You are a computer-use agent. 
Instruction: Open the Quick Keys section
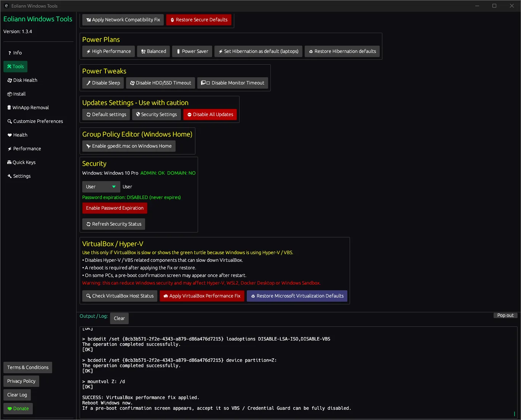pyautogui.click(x=24, y=162)
